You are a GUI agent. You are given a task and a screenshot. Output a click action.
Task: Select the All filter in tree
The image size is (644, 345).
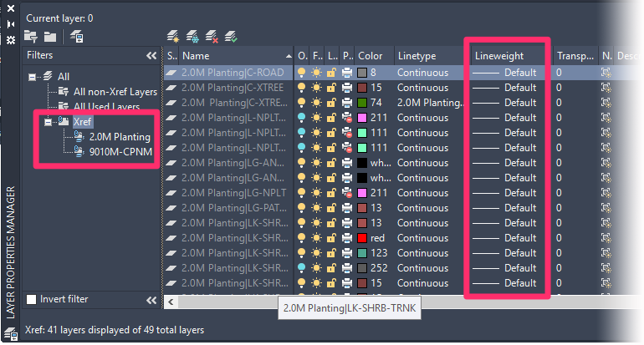click(x=64, y=77)
